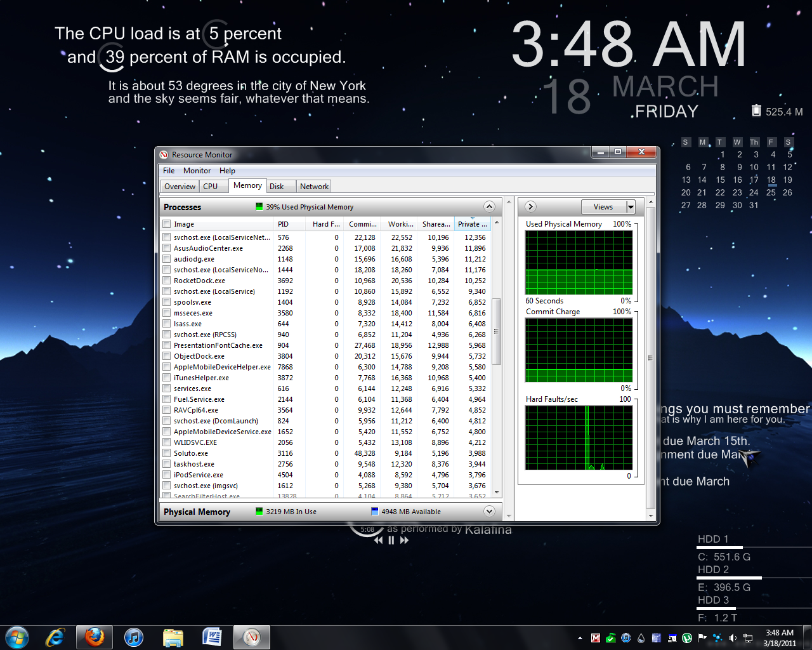Image resolution: width=812 pixels, height=650 pixels.
Task: Click Resource Monitor title bar icon
Action: click(164, 154)
